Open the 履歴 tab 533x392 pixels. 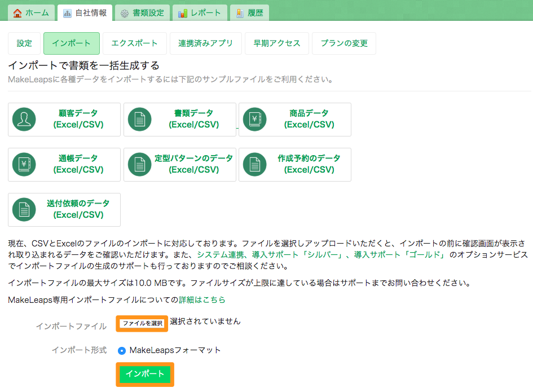249,13
